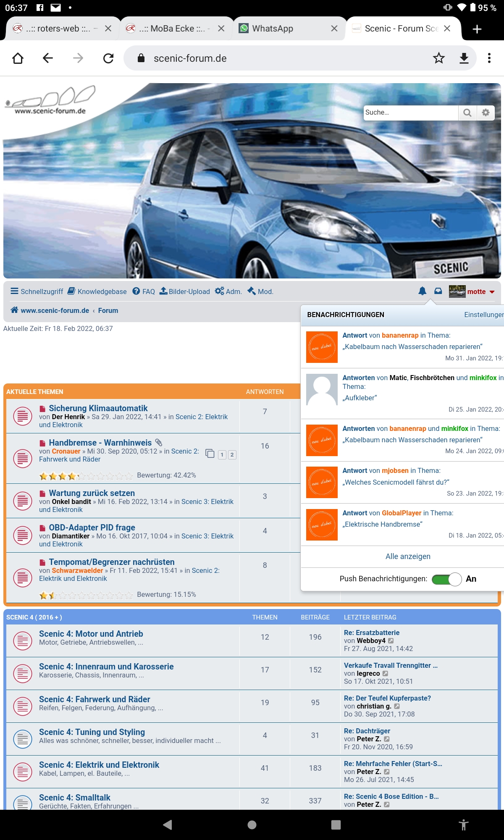Open forum Scenic 4: Elektrik und Elektronik
Image resolution: width=504 pixels, height=840 pixels.
click(99, 765)
